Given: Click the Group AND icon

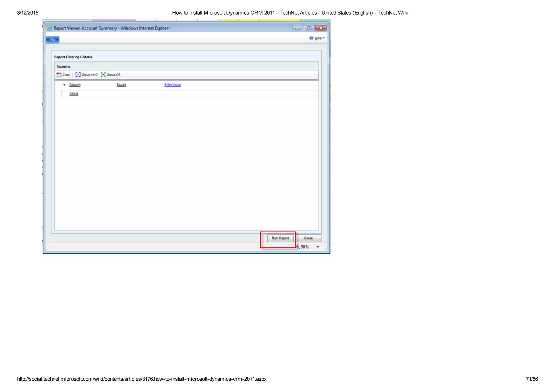Looking at the screenshot, I should (x=78, y=74).
